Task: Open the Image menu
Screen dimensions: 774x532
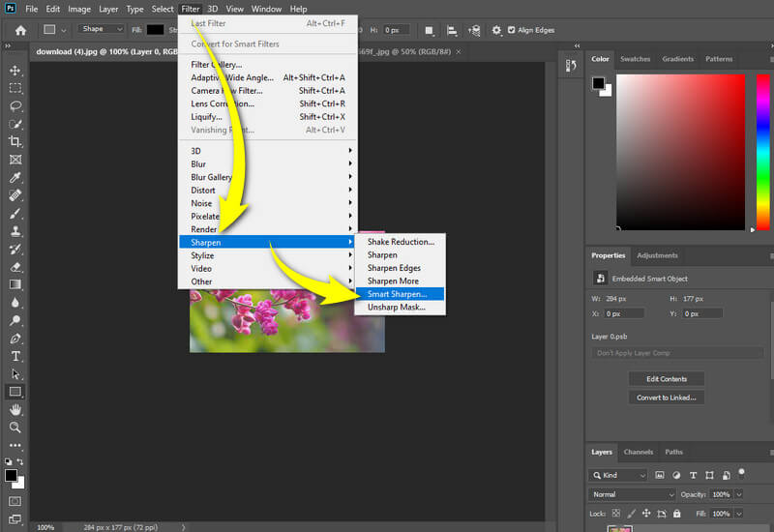Action: tap(79, 9)
